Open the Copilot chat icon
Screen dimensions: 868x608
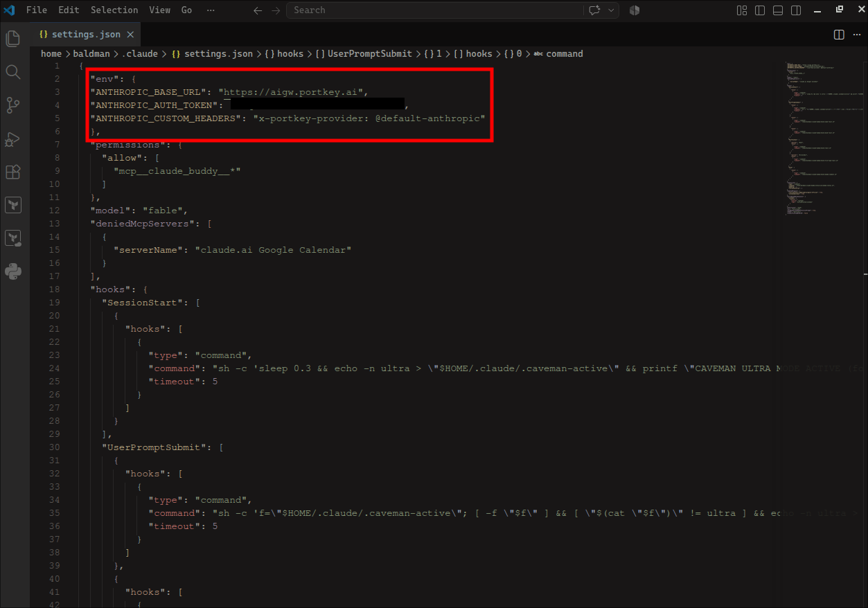[x=594, y=10]
